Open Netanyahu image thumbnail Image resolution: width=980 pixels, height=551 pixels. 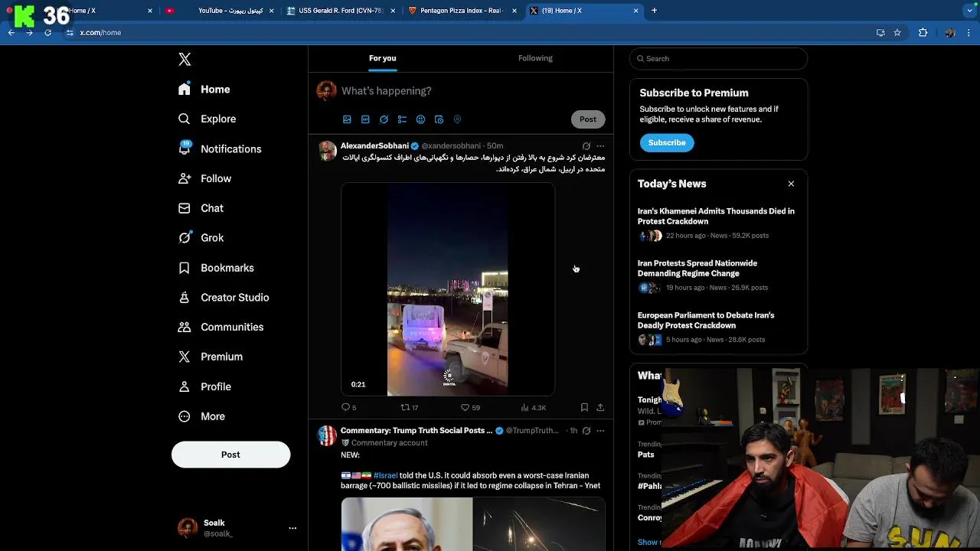407,524
